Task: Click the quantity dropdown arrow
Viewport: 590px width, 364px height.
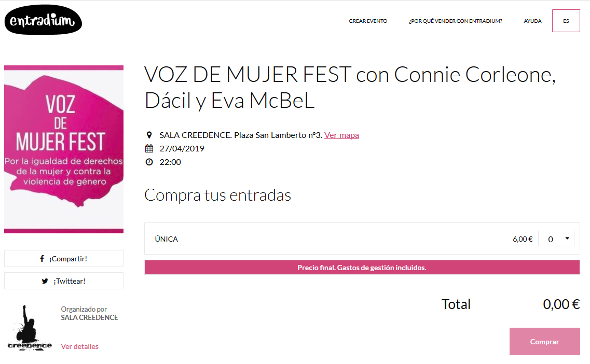Action: [x=567, y=239]
